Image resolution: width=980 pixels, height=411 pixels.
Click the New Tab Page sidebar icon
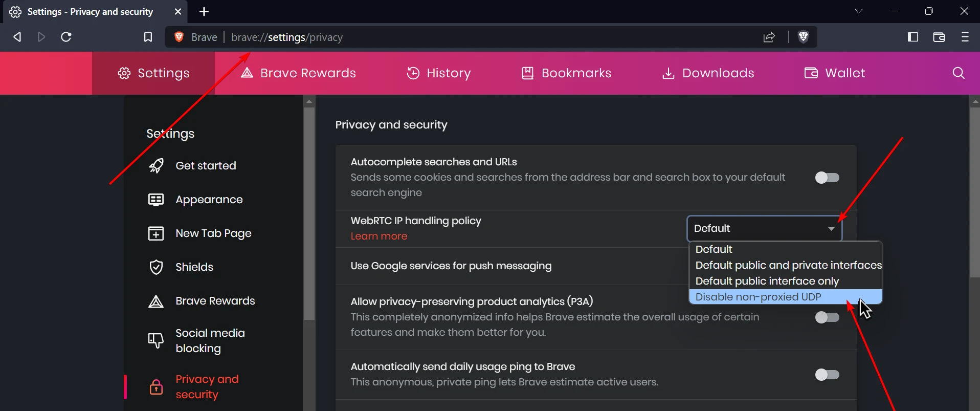point(156,233)
